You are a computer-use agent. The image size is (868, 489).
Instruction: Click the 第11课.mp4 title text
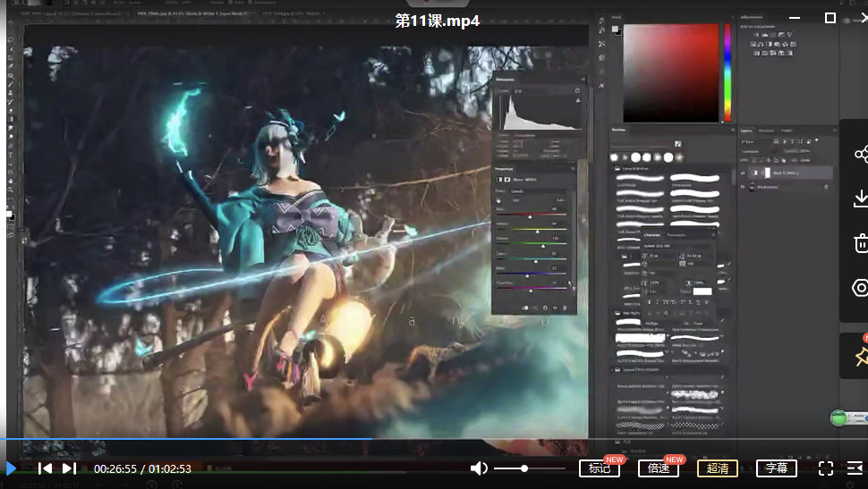(438, 21)
